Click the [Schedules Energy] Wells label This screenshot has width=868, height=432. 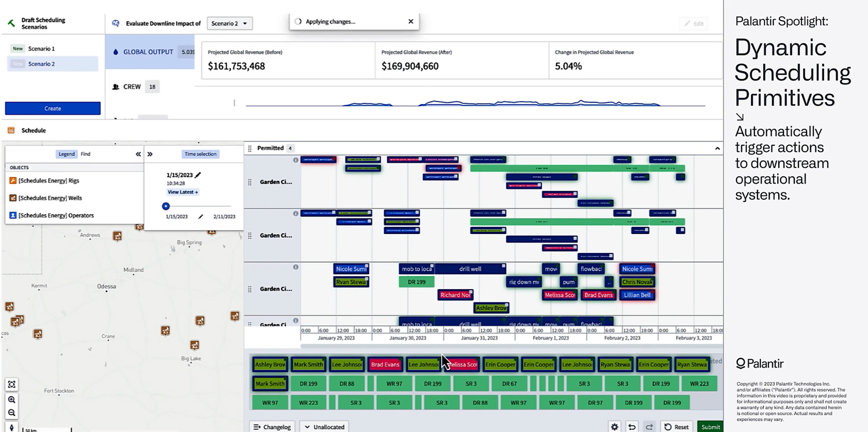tap(50, 198)
